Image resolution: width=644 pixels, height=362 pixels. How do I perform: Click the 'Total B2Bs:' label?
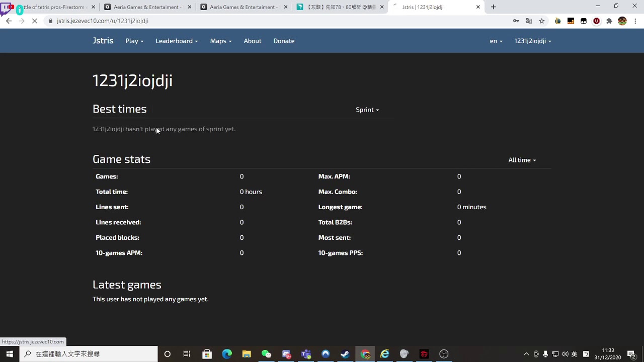[335, 222]
